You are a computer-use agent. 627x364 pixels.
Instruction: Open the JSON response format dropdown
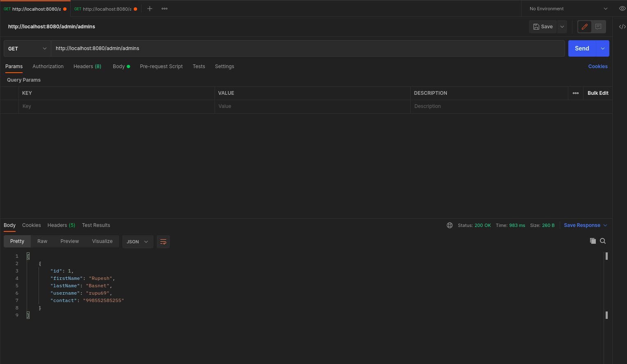(x=137, y=242)
